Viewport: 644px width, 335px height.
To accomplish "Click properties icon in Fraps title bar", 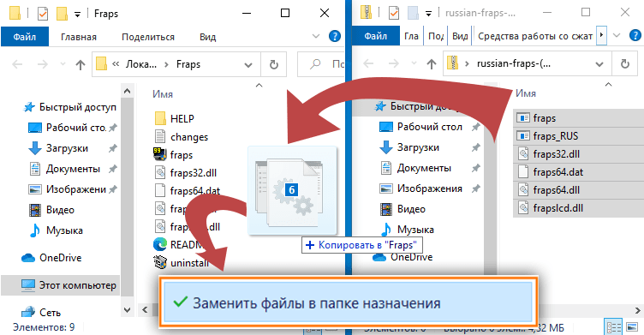I will (x=42, y=14).
